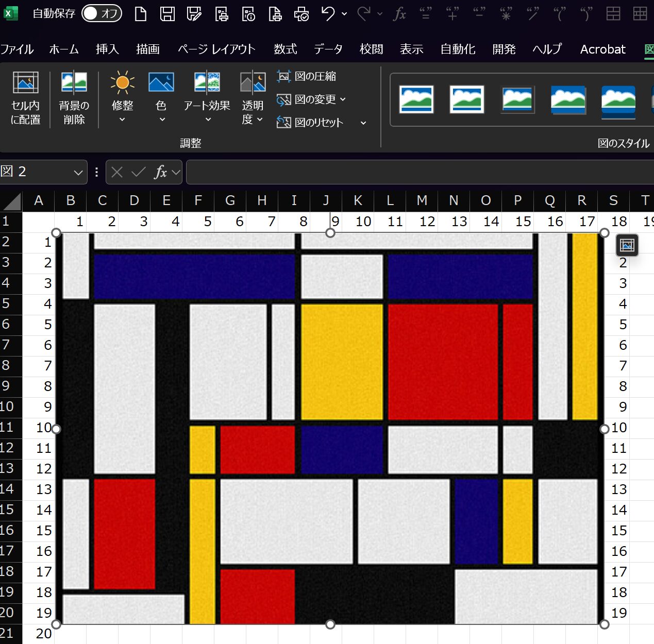The height and width of the screenshot is (644, 654).
Task: Click cell A21 containing 20
Action: click(x=39, y=634)
